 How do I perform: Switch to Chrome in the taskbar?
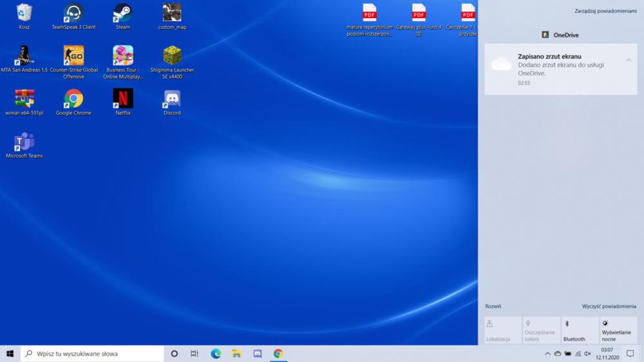[278, 354]
